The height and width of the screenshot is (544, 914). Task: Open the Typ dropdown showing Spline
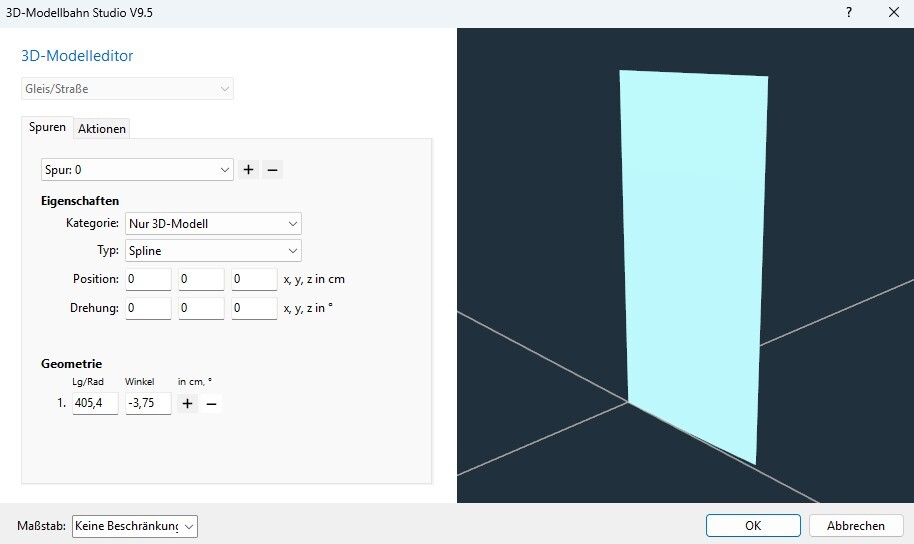click(213, 251)
